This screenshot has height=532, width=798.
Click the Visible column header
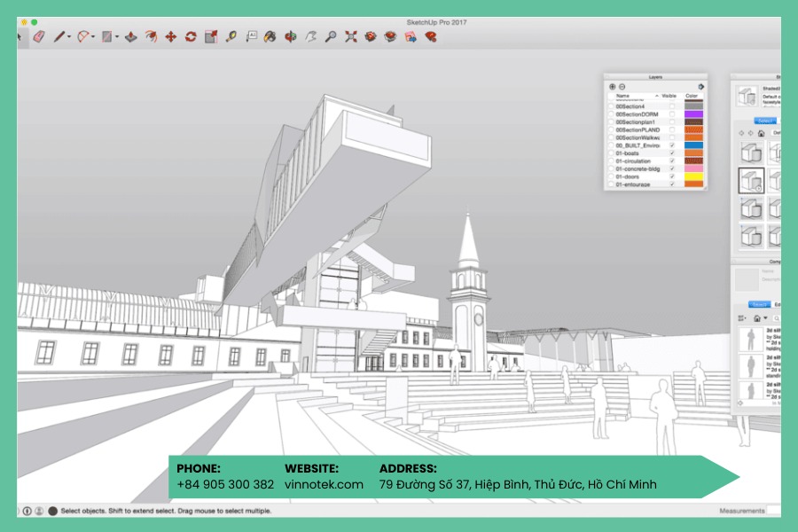[669, 96]
